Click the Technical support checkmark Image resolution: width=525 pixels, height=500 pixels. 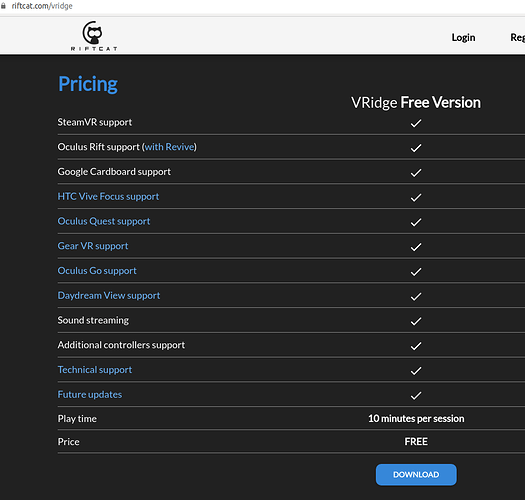coord(416,371)
